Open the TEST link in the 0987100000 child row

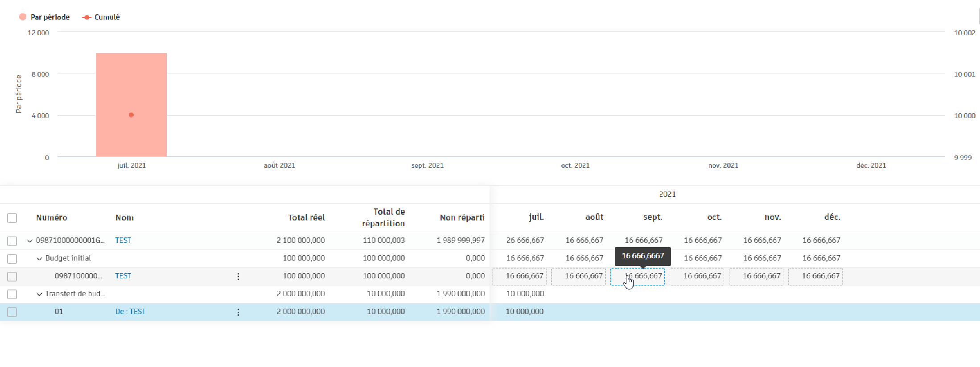click(123, 276)
